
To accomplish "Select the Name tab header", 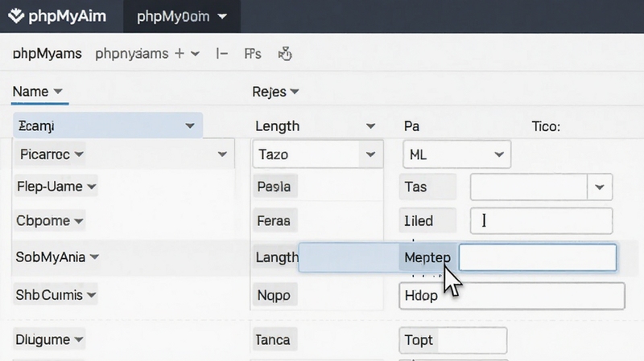I will (x=38, y=92).
